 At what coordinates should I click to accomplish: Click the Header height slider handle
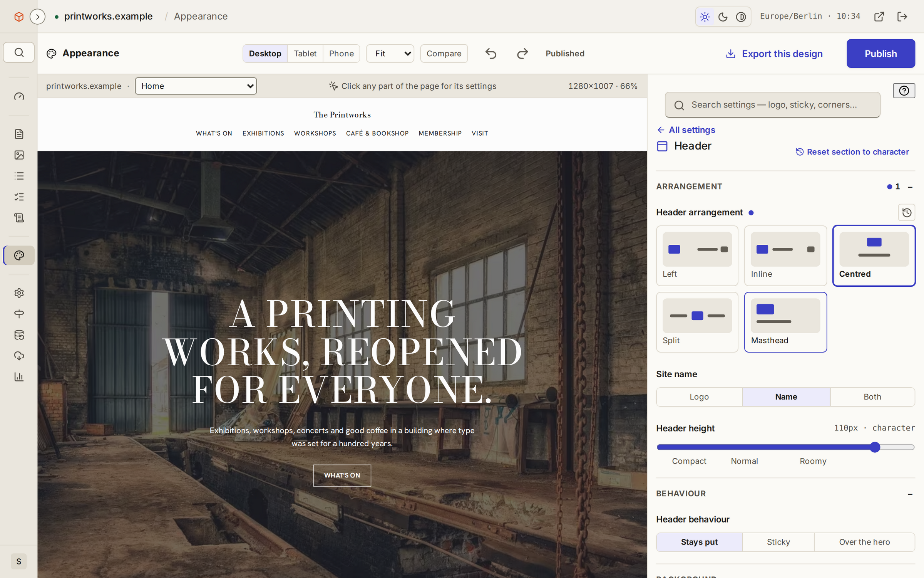tap(875, 447)
